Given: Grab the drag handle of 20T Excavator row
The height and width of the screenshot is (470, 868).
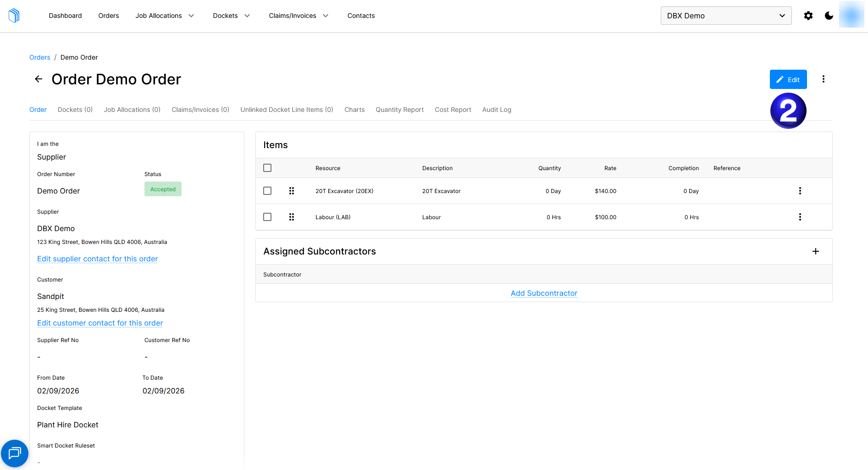Looking at the screenshot, I should [x=292, y=191].
